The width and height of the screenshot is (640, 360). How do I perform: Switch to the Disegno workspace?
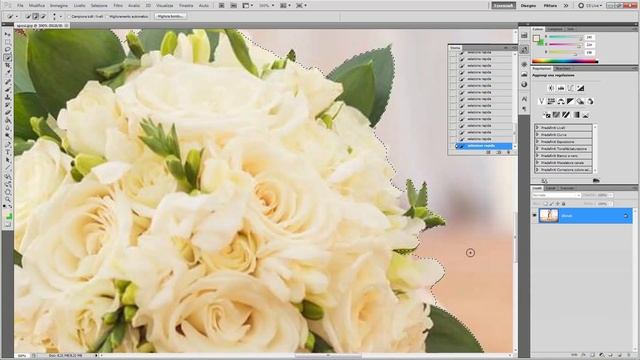click(528, 6)
